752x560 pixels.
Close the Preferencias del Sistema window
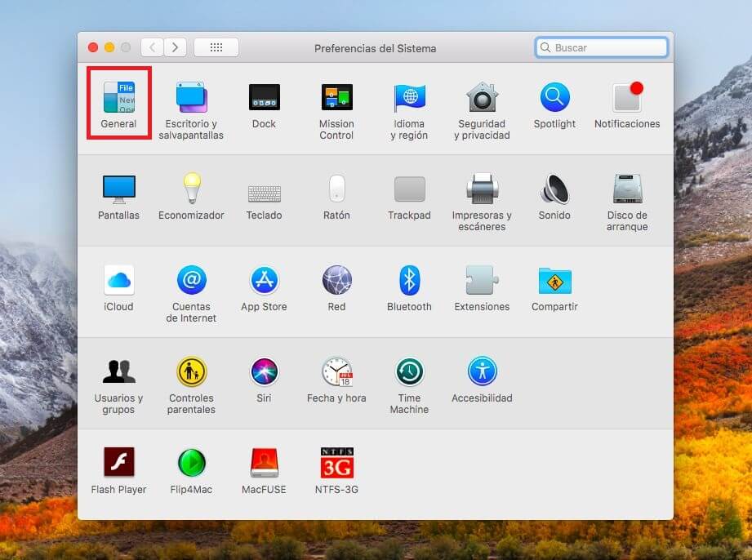(x=94, y=47)
